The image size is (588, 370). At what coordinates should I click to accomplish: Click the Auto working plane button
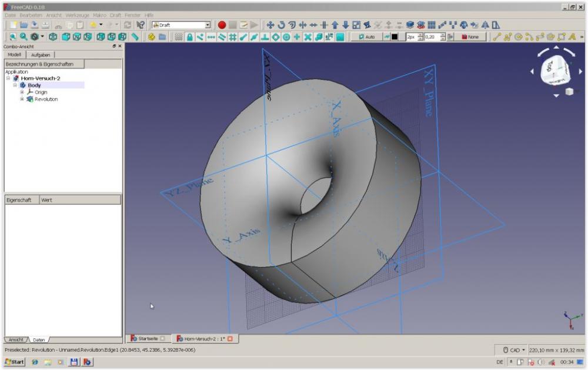click(x=366, y=37)
